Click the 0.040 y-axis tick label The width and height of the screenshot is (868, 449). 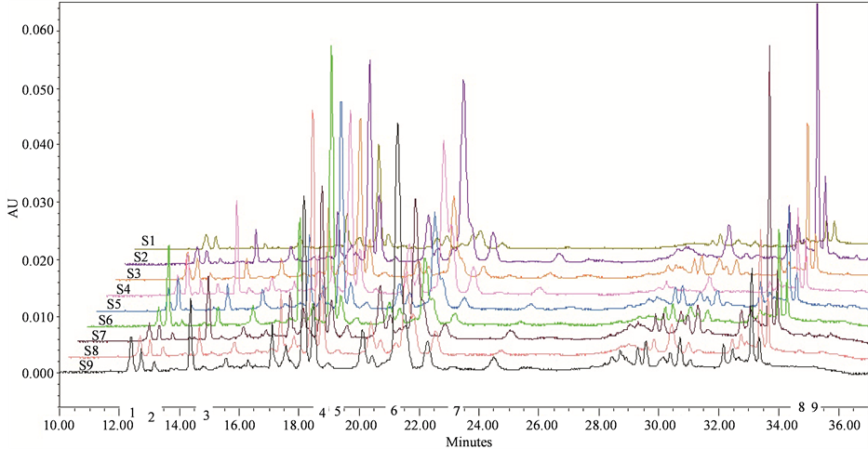coord(38,144)
